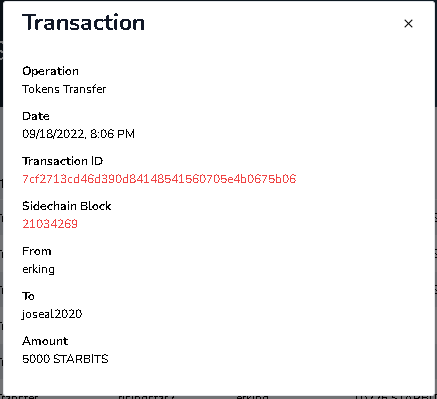The width and height of the screenshot is (437, 399).
Task: Close the Transaction dialog with the X
Action: pyautogui.click(x=408, y=23)
